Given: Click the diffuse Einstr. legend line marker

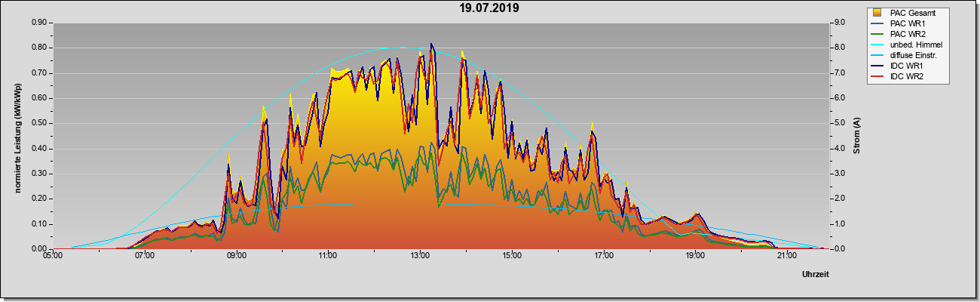Looking at the screenshot, I should coord(877,55).
